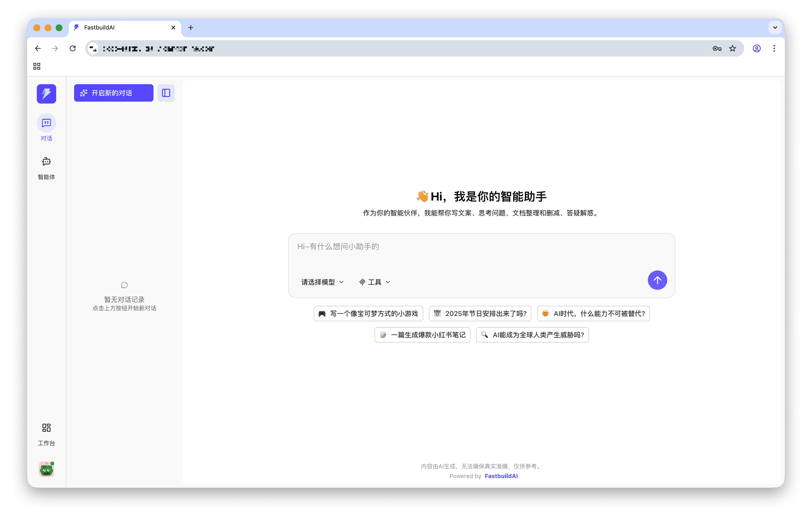This screenshot has height=524, width=812.
Task: Collapse the conversation list panel
Action: click(166, 93)
